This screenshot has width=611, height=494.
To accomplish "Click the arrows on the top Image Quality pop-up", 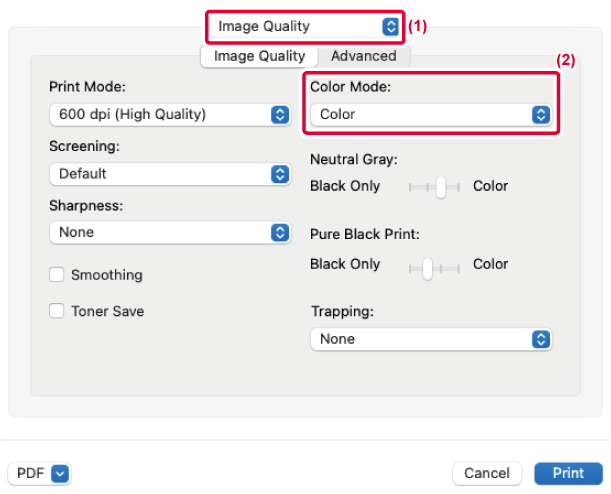I will pyautogui.click(x=390, y=26).
